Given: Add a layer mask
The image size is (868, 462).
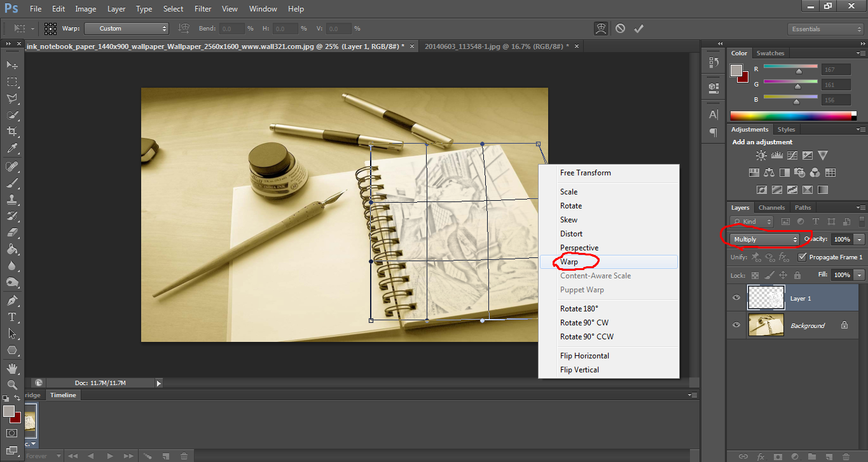Looking at the screenshot, I should [778, 456].
